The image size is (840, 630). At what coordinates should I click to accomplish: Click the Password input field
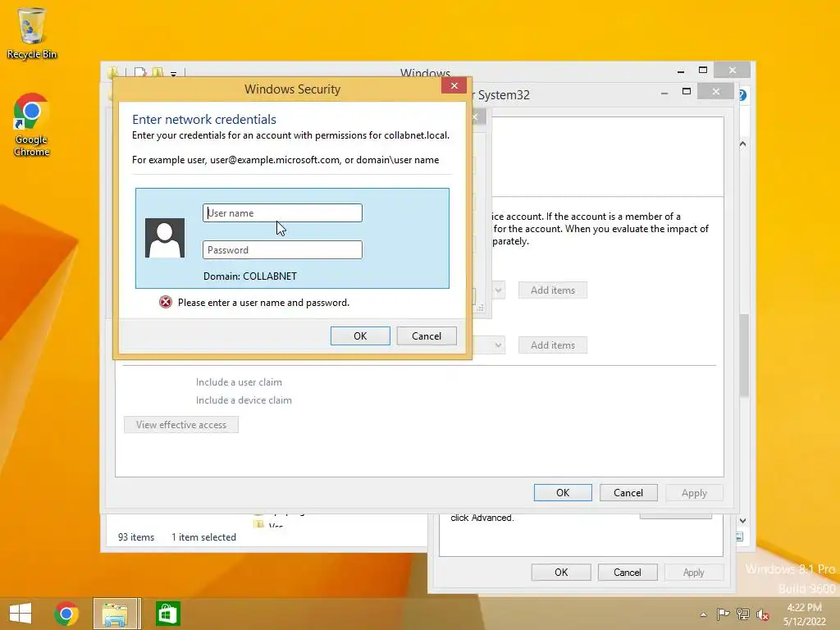[282, 249]
